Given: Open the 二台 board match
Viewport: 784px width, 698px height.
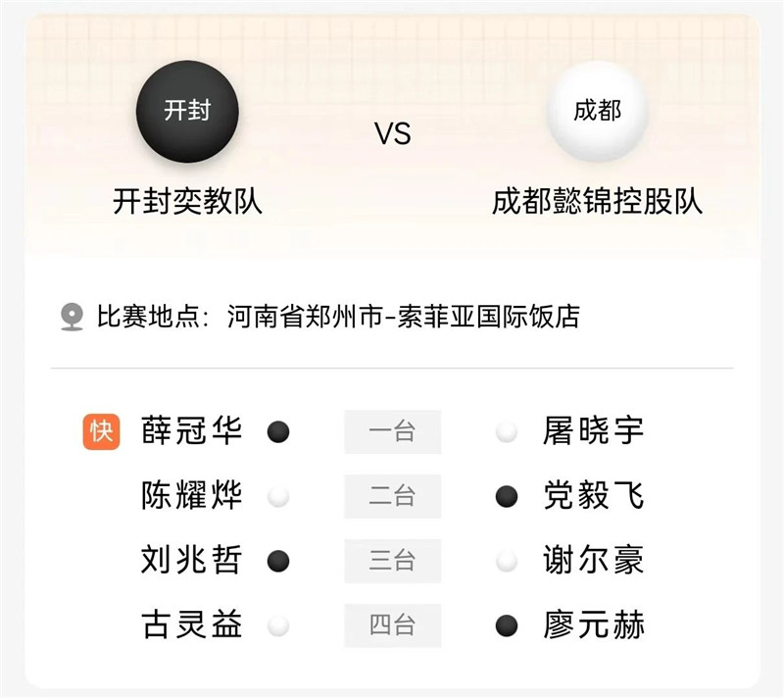Looking at the screenshot, I should 392,496.
